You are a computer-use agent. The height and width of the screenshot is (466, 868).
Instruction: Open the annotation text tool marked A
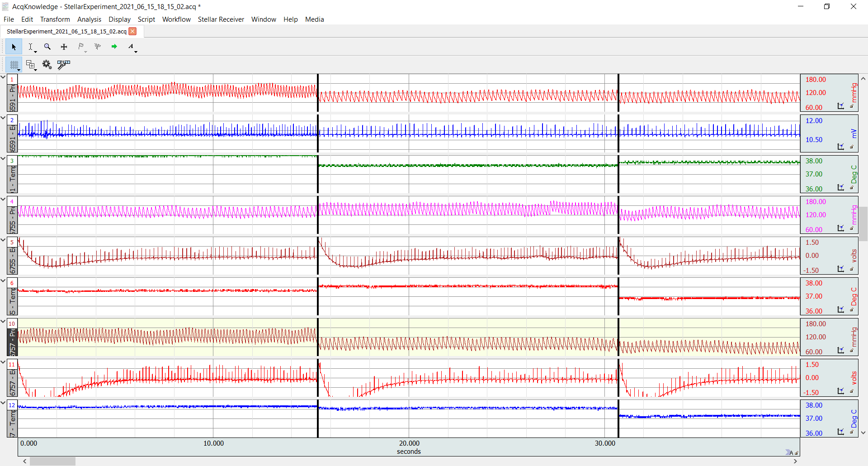pos(131,47)
